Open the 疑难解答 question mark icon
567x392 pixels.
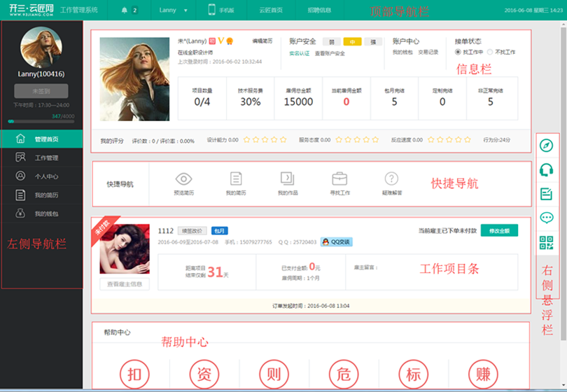pyautogui.click(x=391, y=178)
